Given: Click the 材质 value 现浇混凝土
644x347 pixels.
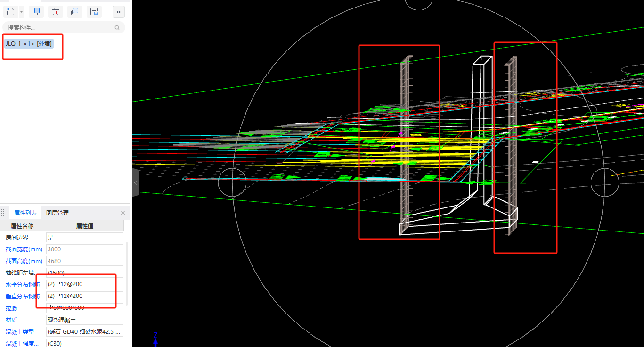Looking at the screenshot, I should [x=85, y=320].
